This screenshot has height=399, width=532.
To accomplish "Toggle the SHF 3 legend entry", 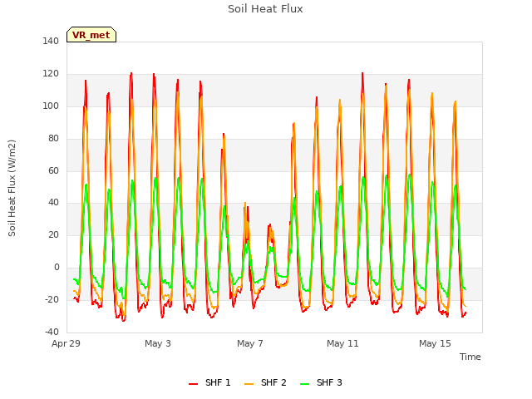I will click(321, 382).
